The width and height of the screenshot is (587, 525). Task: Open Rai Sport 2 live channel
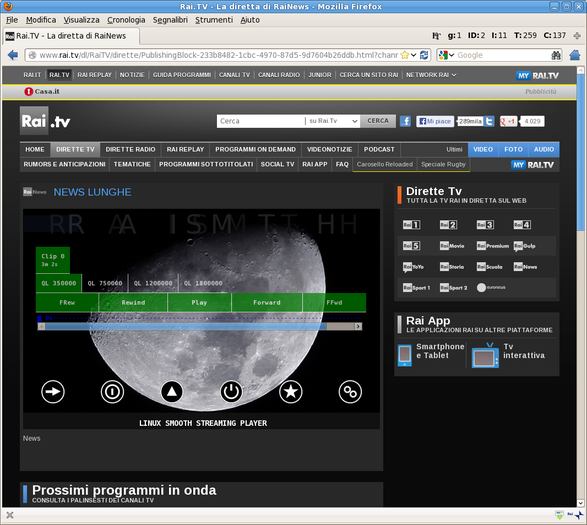453,288
